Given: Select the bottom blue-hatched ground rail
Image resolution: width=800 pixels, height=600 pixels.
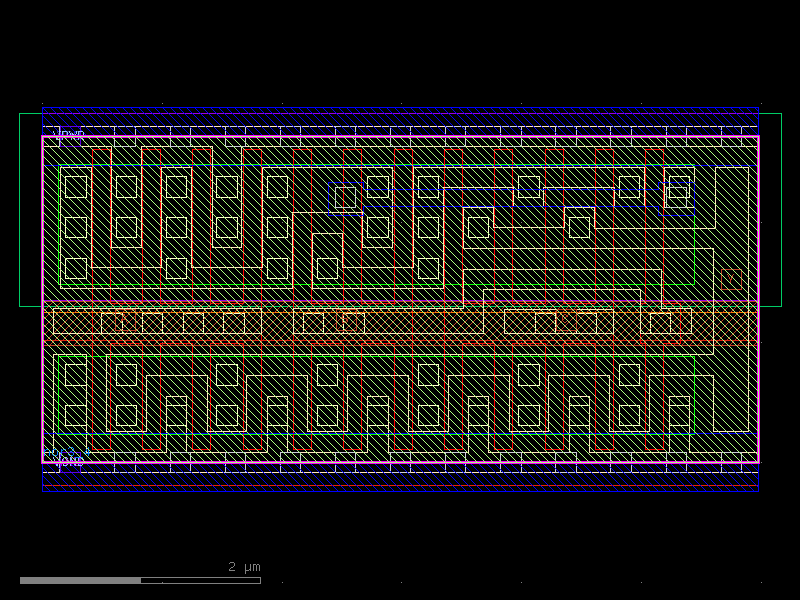Looking at the screenshot, I should pos(400,480).
